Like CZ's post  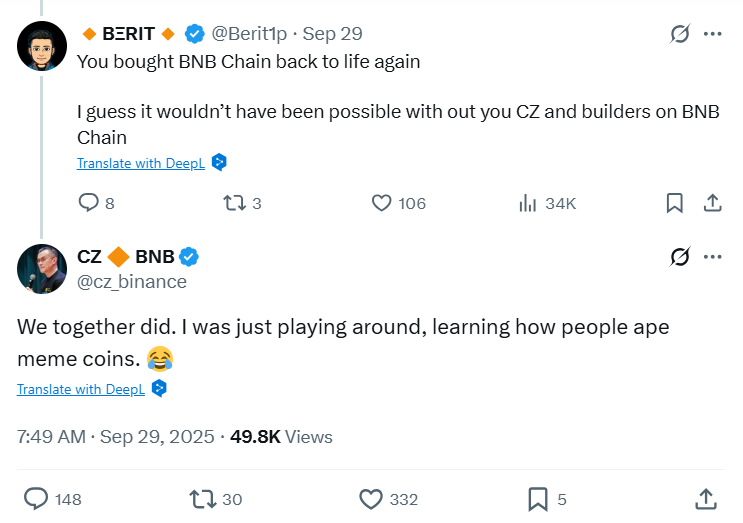[x=371, y=498]
